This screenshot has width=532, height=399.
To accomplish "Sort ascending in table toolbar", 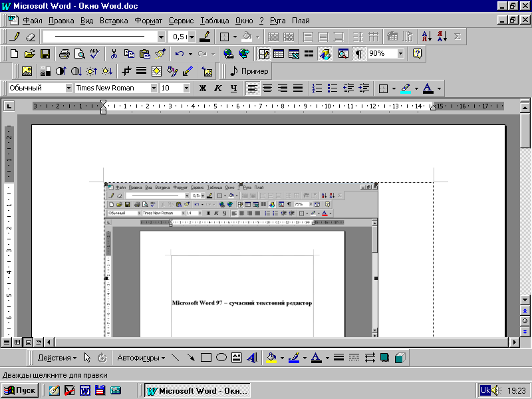I will [426, 37].
